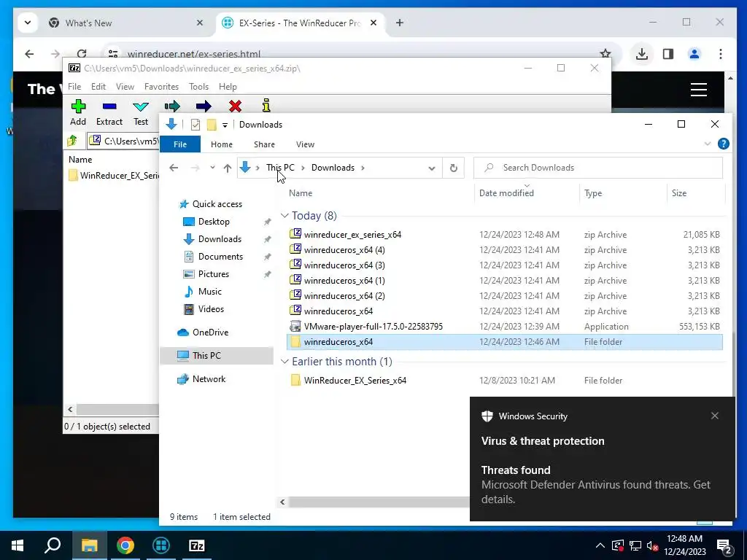
Task: Click the 7-Zip Add toolbar icon
Action: coord(78,106)
